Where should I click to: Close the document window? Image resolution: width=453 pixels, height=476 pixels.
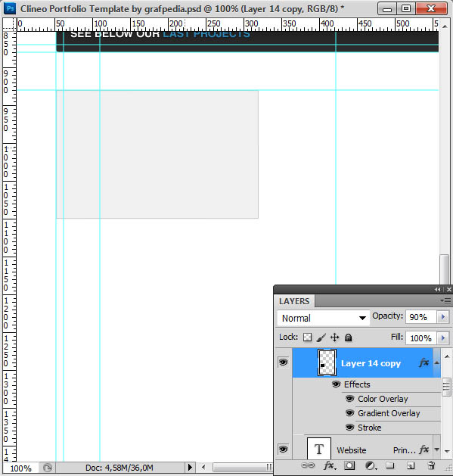[431, 9]
